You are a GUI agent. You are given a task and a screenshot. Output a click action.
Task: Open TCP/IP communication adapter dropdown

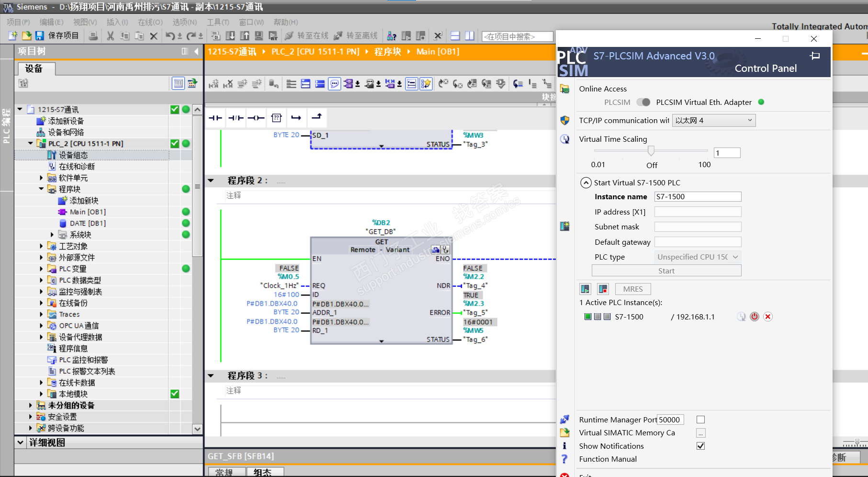713,121
